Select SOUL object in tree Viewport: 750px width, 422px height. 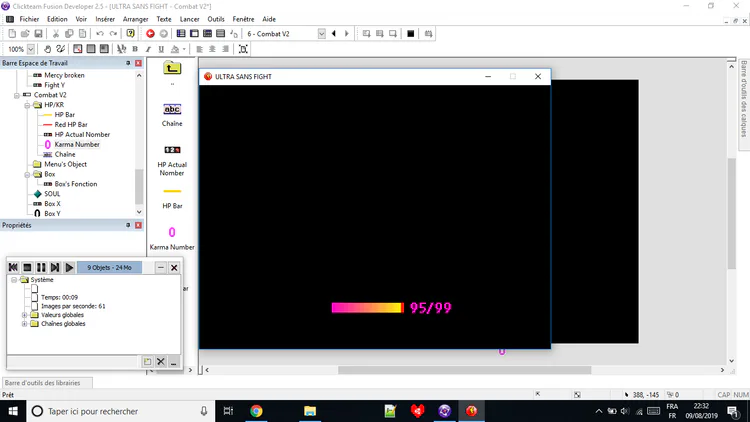click(x=52, y=194)
